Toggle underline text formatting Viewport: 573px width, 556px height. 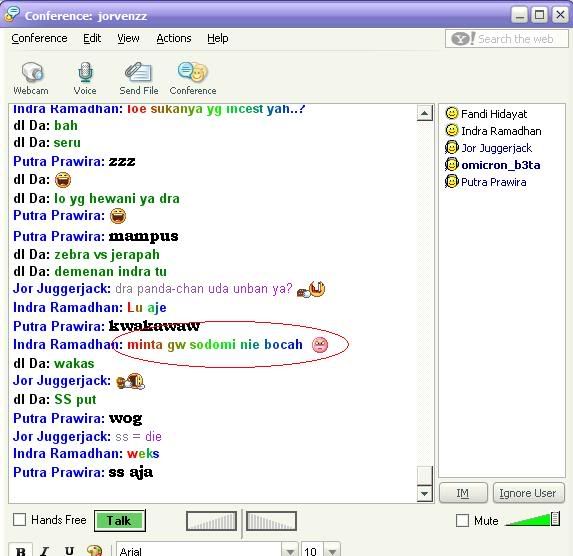point(69,551)
